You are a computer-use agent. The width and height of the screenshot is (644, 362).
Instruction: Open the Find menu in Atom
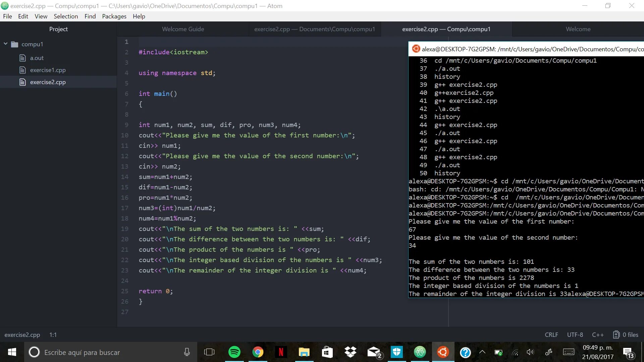90,16
